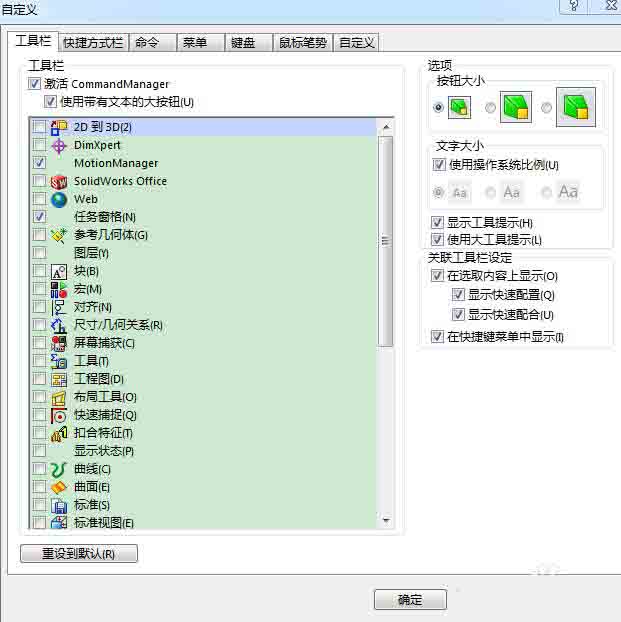Click the 扣合特征 icon
The width and height of the screenshot is (621, 622).
point(59,434)
